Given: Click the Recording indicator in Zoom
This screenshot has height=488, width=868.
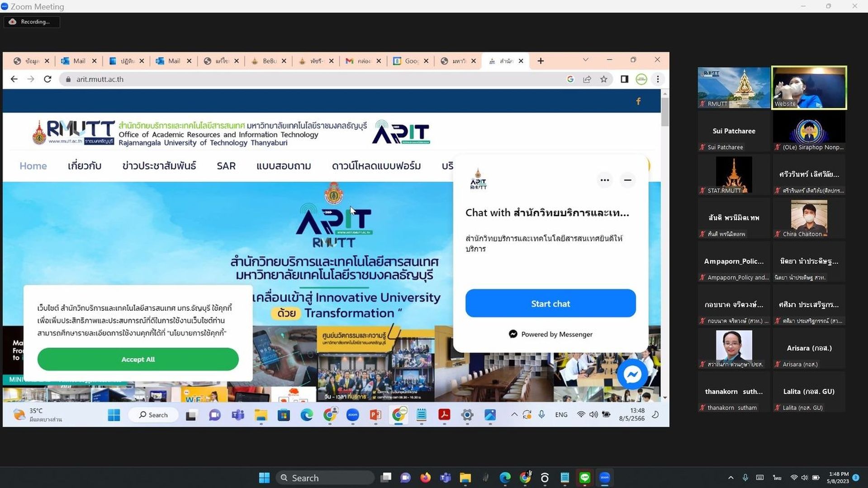Looking at the screenshot, I should click(x=32, y=22).
